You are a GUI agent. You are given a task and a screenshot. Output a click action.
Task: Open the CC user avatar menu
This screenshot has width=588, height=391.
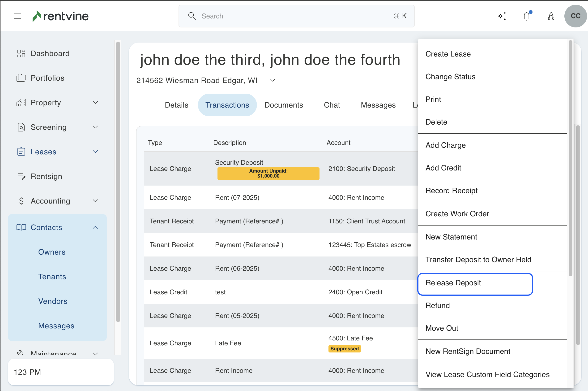[575, 16]
